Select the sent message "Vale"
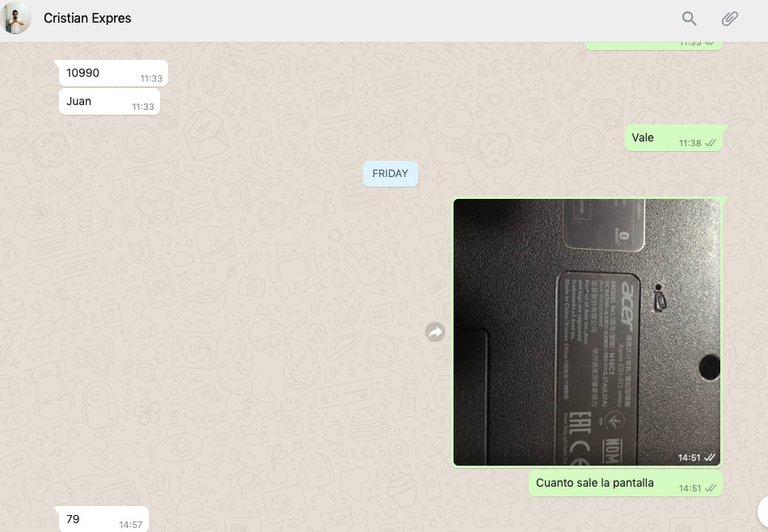The height and width of the screenshot is (532, 768). click(x=673, y=138)
